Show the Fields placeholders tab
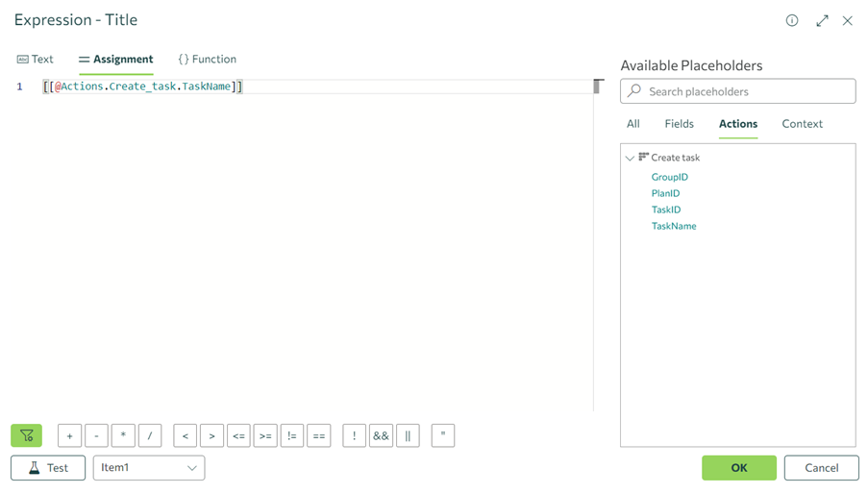The height and width of the screenshot is (493, 868). pos(679,124)
